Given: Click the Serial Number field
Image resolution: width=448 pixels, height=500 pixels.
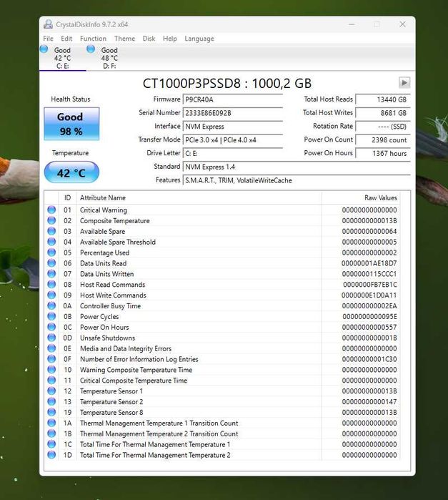Looking at the screenshot, I should [x=233, y=113].
